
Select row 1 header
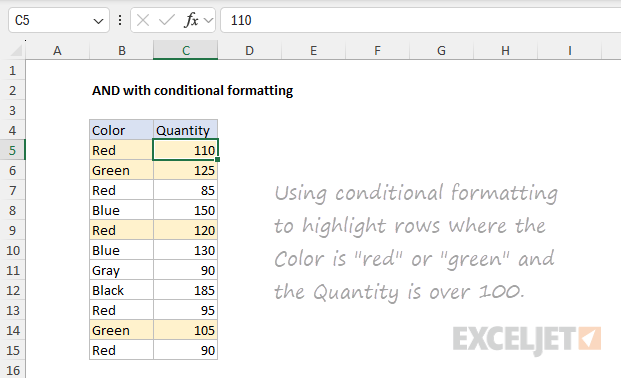tap(13, 71)
